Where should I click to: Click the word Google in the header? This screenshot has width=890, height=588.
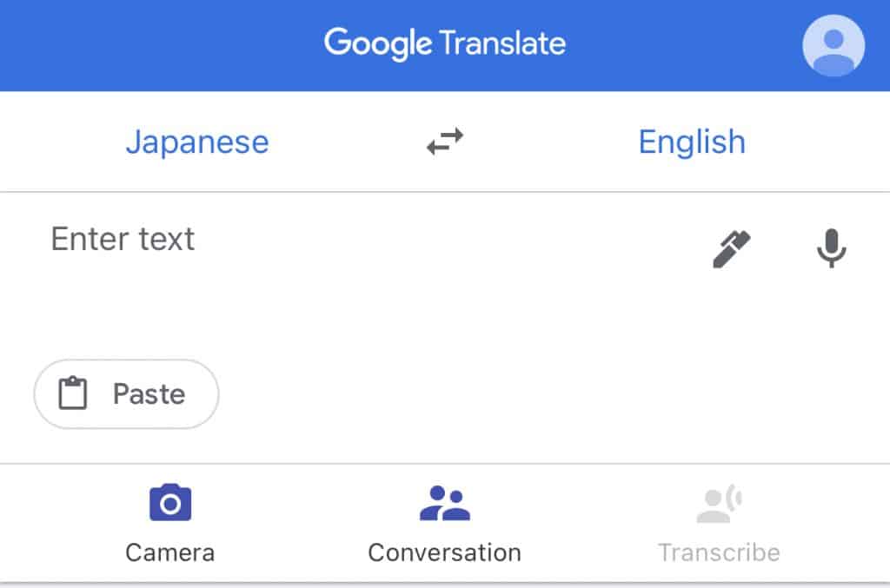click(378, 43)
